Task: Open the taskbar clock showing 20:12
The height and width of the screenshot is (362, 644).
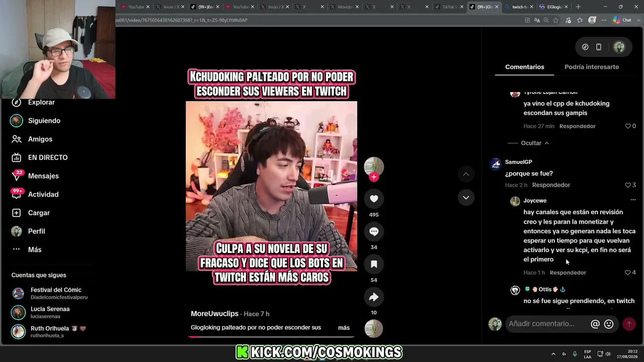Action: tap(627, 354)
